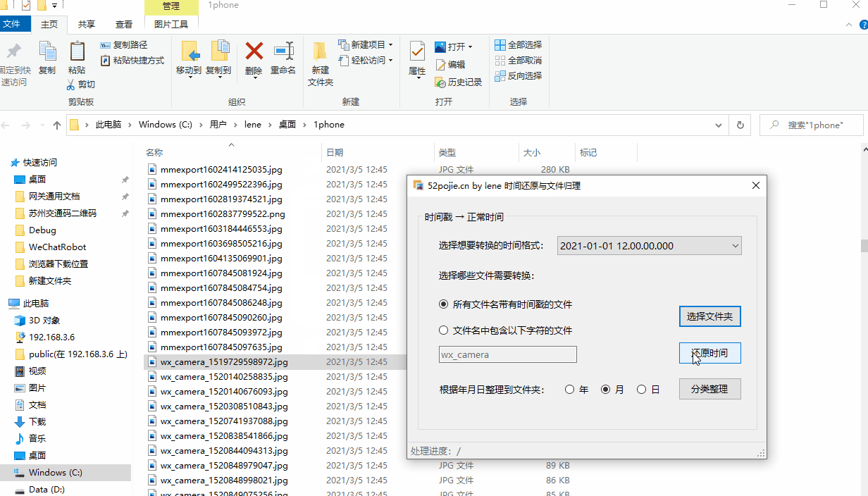This screenshot has width=868, height=496.
Task: Select the 年 radio option
Action: 569,388
